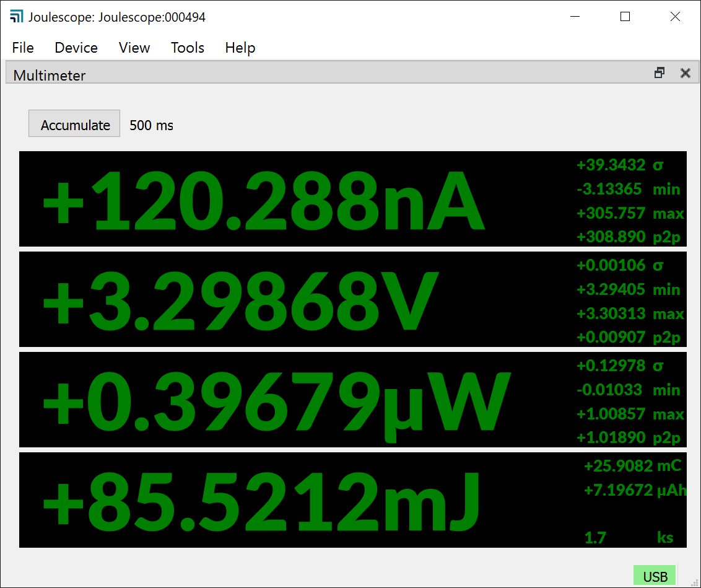This screenshot has height=588, width=701.
Task: Click the current max value +305.757
Action: (611, 213)
